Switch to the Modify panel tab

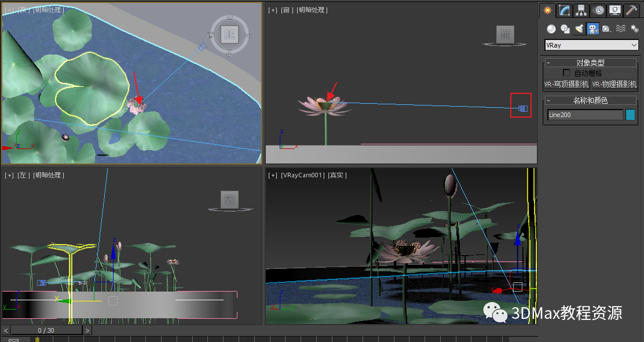pos(564,10)
